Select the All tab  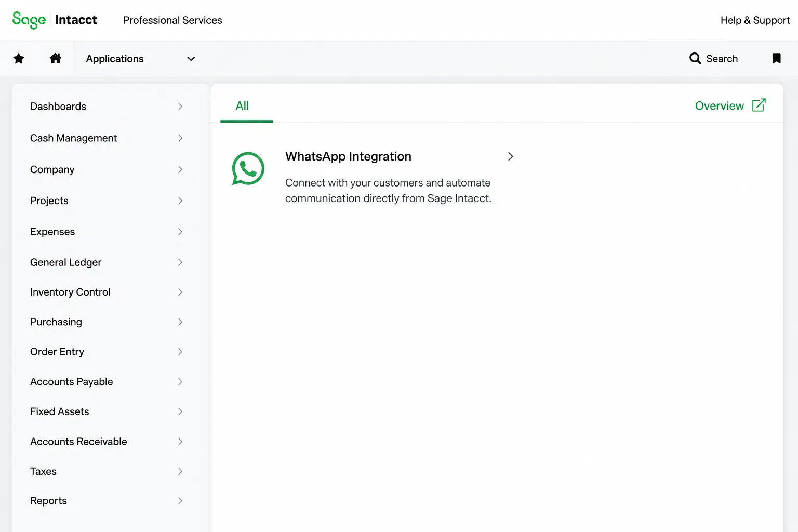coord(242,106)
